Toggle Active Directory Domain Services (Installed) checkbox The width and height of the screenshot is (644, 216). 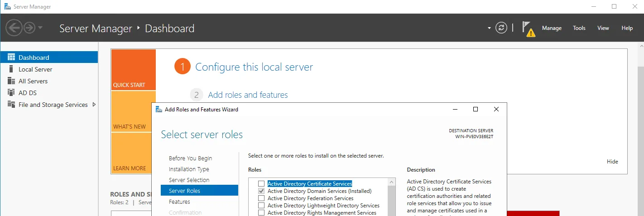tap(261, 191)
